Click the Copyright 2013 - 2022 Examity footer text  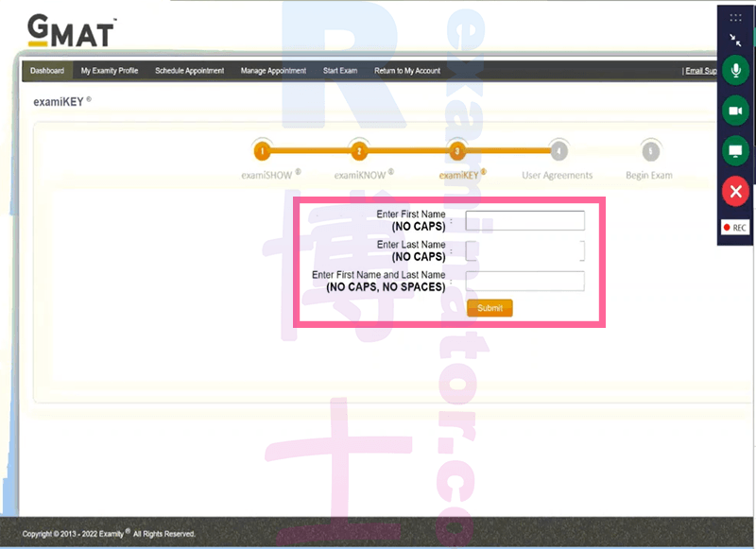pos(109,534)
